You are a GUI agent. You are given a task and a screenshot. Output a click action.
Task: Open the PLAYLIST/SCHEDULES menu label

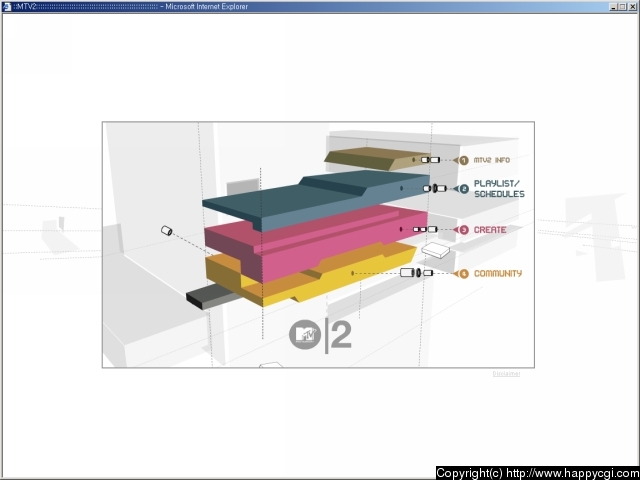[x=499, y=189]
